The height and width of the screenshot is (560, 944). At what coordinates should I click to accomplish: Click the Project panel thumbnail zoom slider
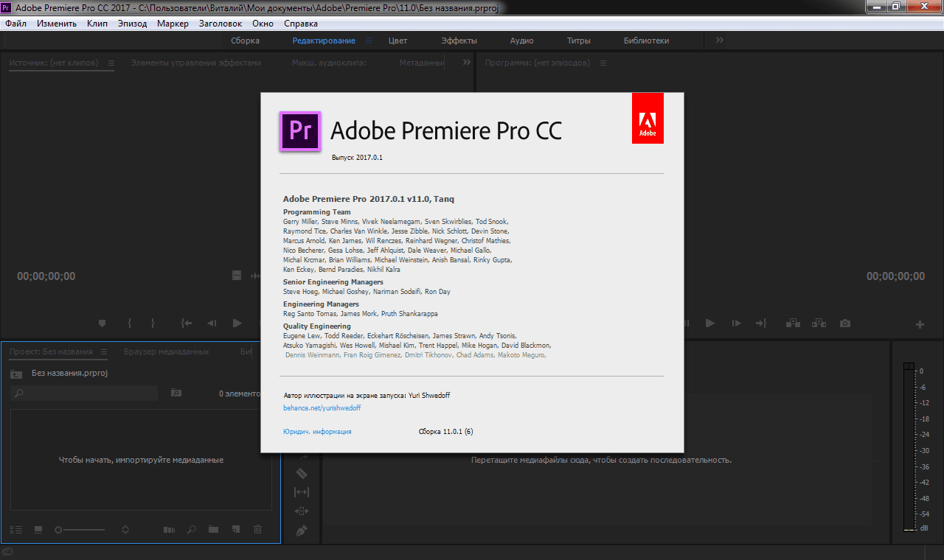80,530
